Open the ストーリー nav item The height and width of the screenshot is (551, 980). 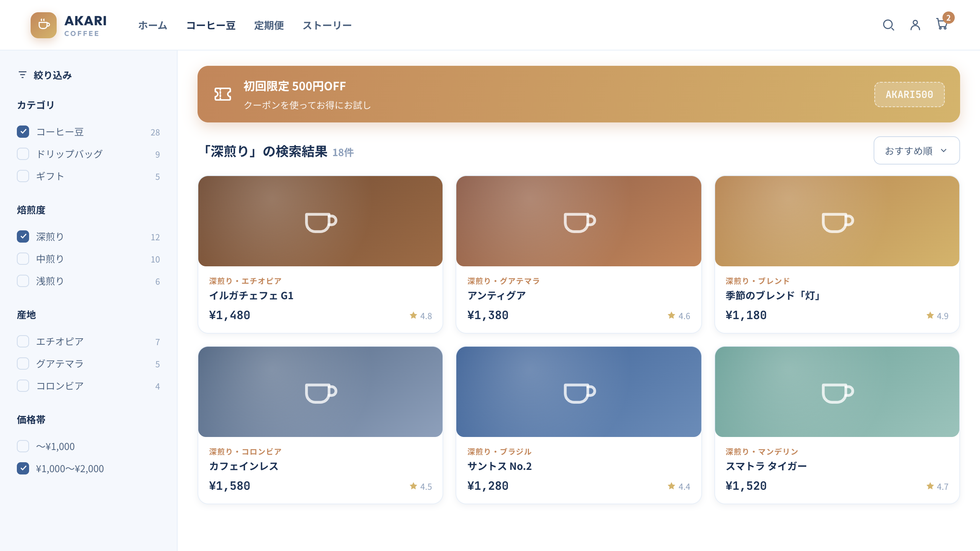tap(327, 25)
